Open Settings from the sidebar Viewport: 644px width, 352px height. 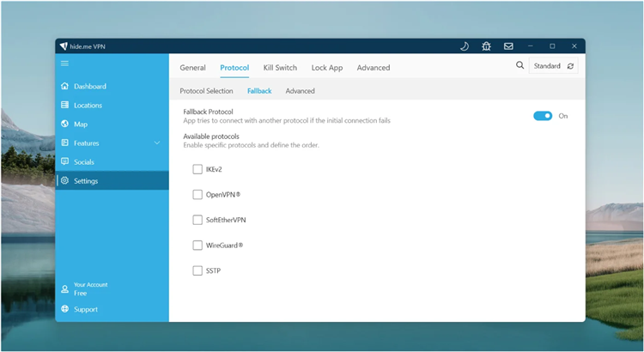tap(112, 181)
